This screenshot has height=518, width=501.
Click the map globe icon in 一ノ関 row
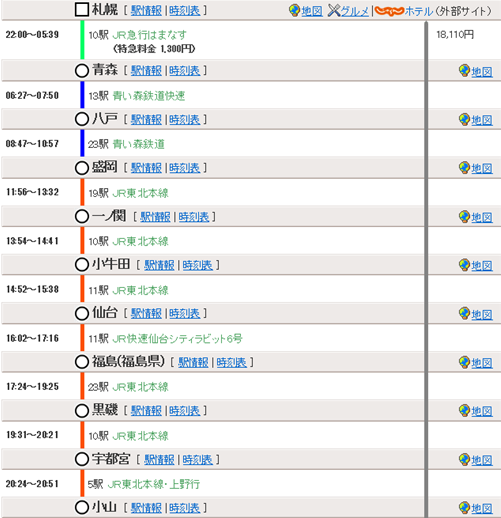pyautogui.click(x=464, y=217)
